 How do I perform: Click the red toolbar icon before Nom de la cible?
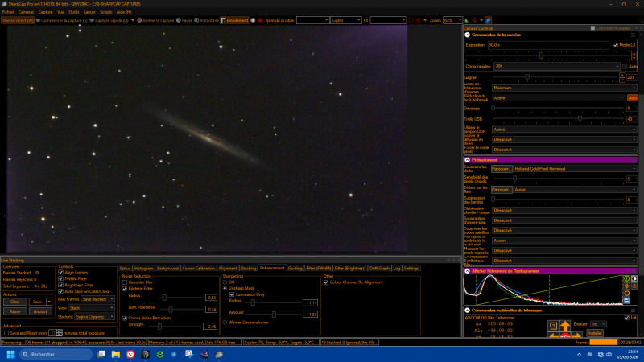pyautogui.click(x=260, y=20)
